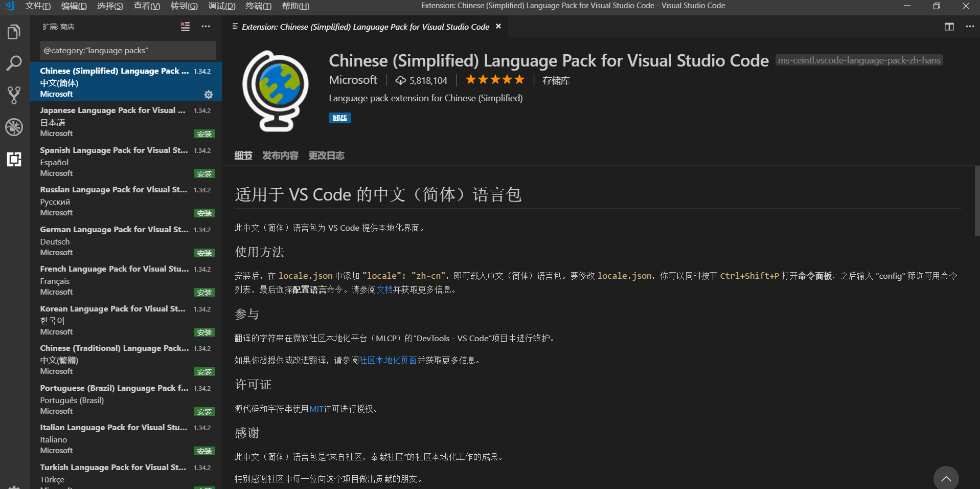The height and width of the screenshot is (489, 980).
Task: Open the Extensions view in activity bar
Action: pos(14,159)
